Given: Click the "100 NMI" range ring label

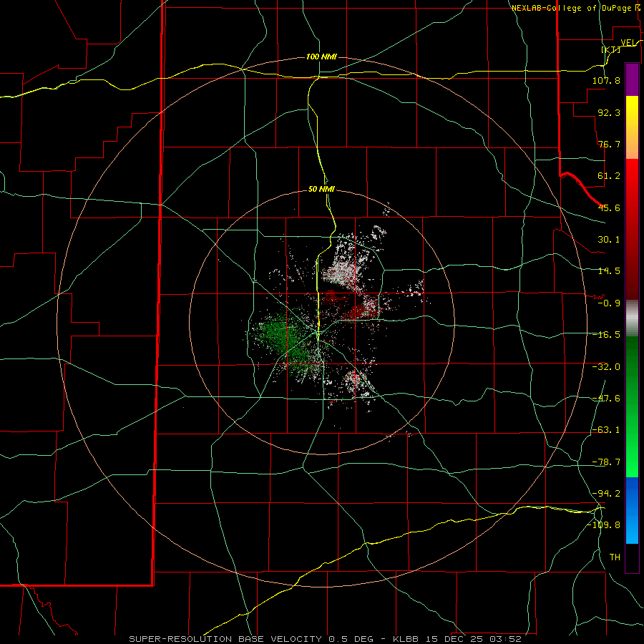Looking at the screenshot, I should (321, 57).
